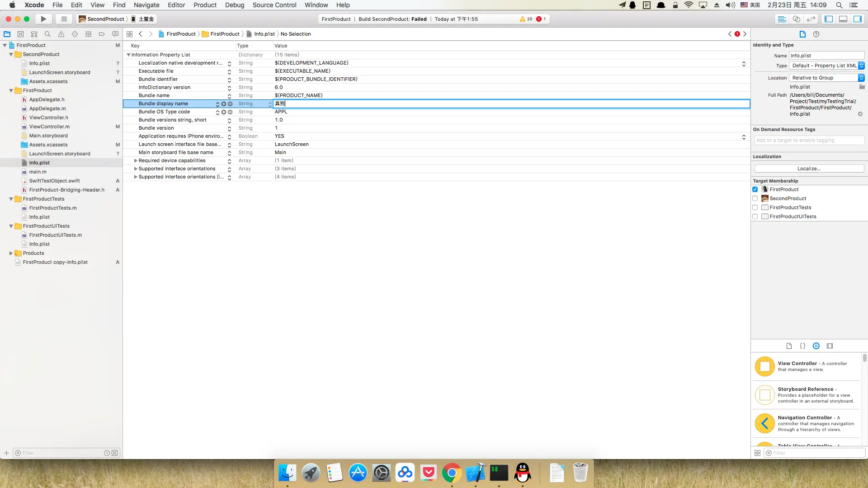Image resolution: width=868 pixels, height=488 pixels.
Task: Open the Find navigator magnifier icon
Action: click(x=47, y=34)
